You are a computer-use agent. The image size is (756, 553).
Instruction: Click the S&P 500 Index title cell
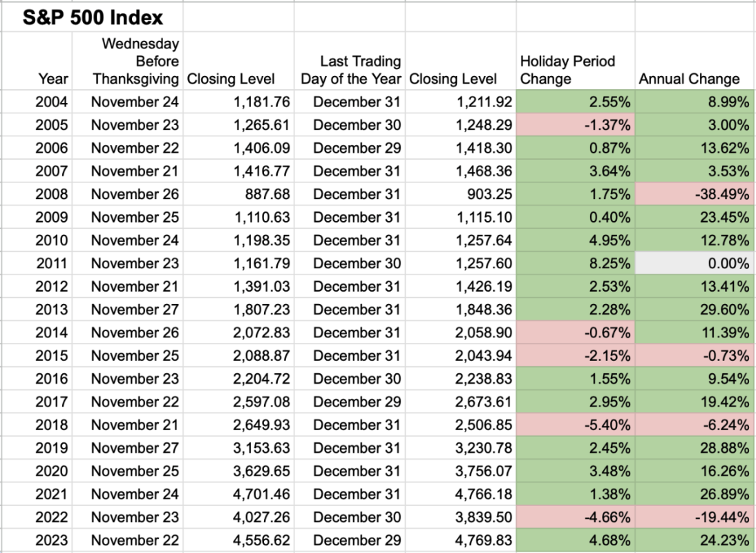pos(93,17)
